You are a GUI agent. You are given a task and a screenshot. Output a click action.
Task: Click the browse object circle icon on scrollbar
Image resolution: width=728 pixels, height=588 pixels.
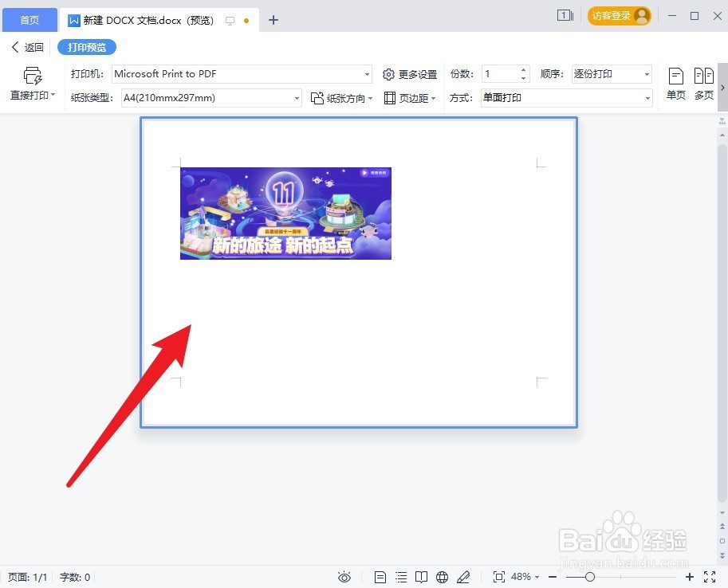click(722, 541)
